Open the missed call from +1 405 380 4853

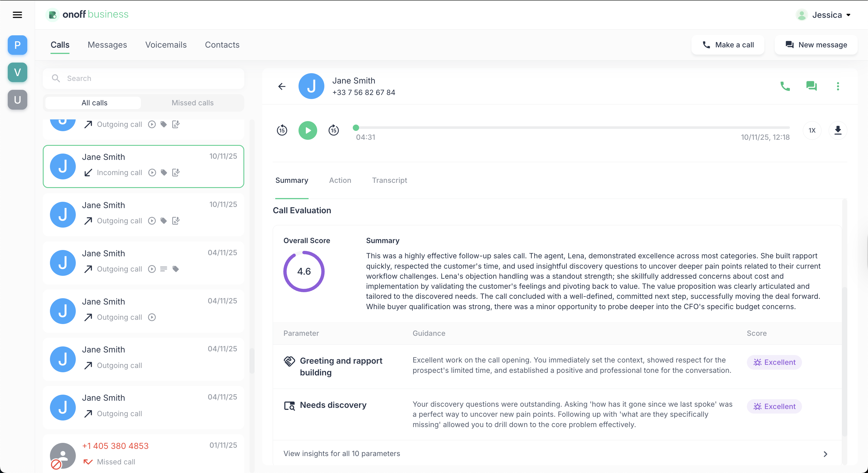(x=144, y=453)
